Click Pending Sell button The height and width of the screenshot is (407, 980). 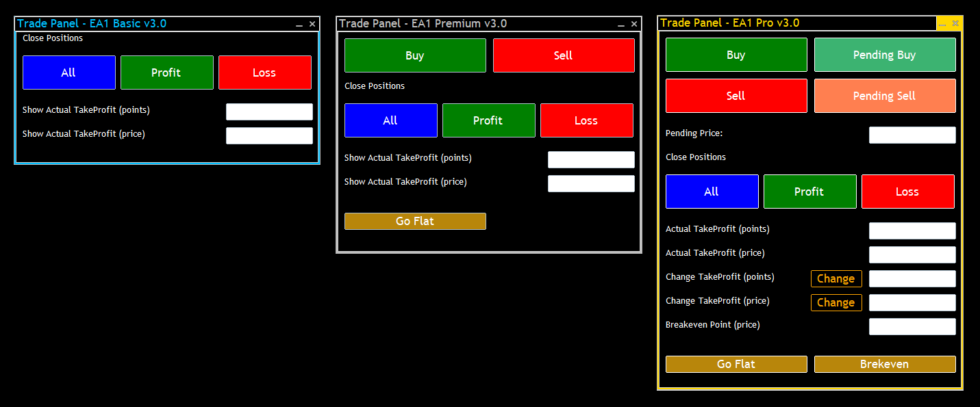(884, 96)
